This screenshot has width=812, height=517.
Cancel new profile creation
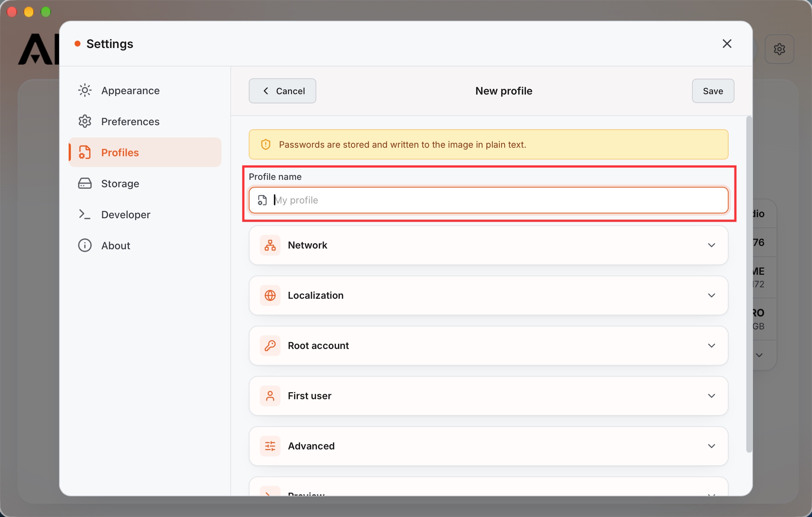tap(282, 91)
